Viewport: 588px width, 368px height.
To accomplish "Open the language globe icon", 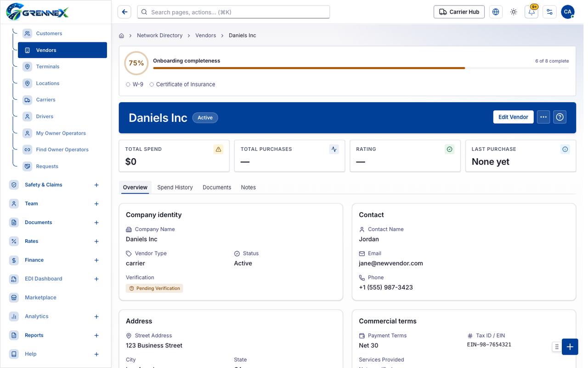I will point(496,12).
